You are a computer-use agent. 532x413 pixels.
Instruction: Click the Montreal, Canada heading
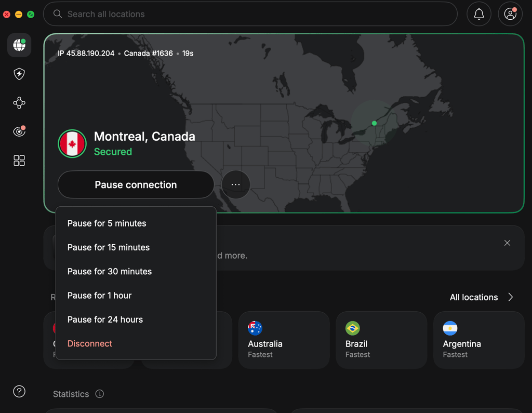click(144, 137)
